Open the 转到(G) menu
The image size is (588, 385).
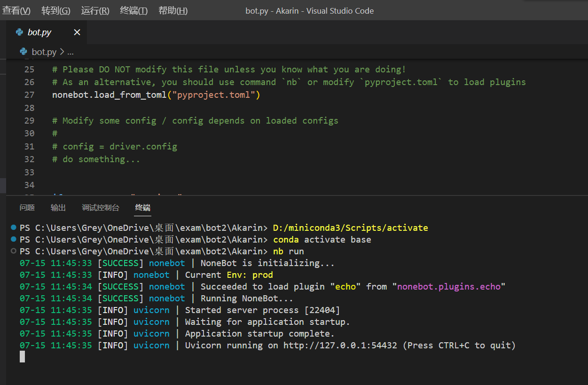56,11
